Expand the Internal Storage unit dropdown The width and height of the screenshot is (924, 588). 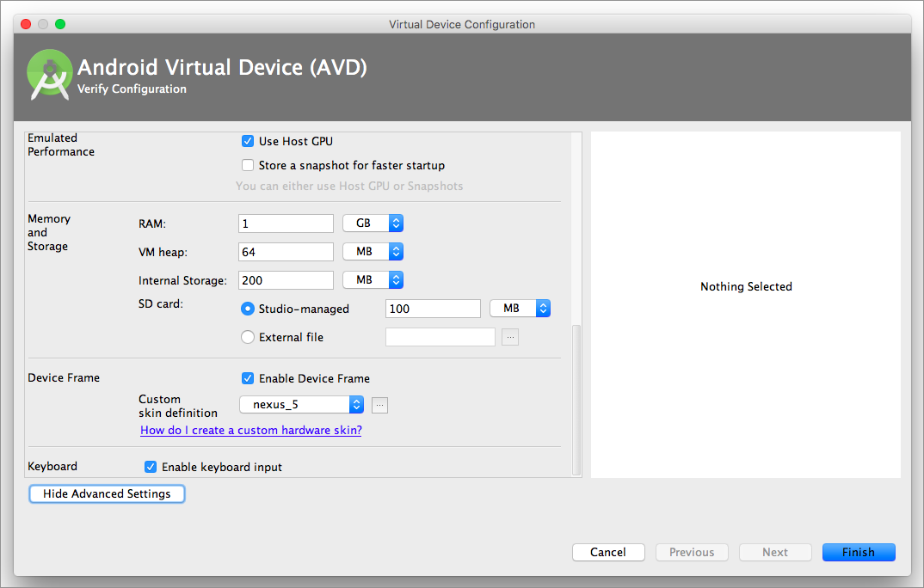click(x=373, y=280)
